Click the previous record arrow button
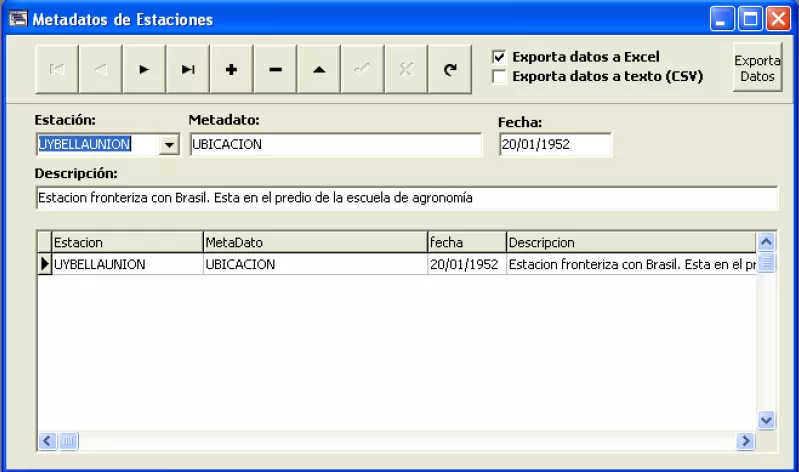Viewport: 799px width, 472px height. [100, 69]
